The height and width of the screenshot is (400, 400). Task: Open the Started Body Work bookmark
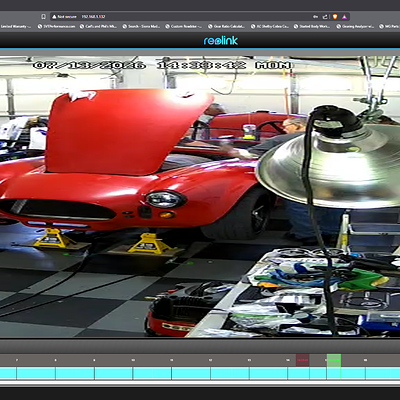click(312, 26)
